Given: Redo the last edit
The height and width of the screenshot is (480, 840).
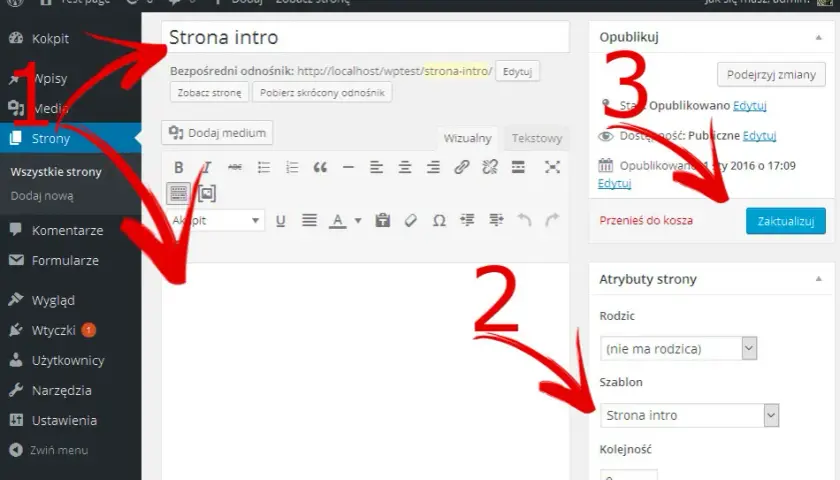Looking at the screenshot, I should coord(552,220).
